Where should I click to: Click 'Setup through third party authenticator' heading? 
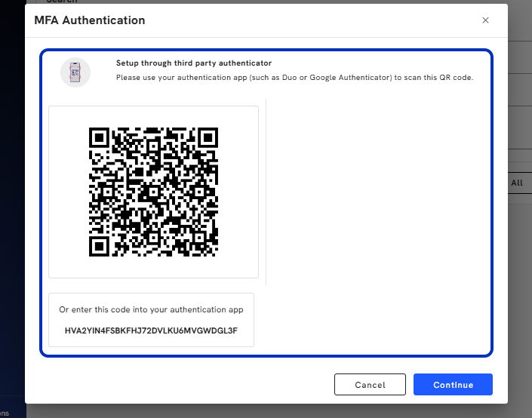tap(194, 63)
